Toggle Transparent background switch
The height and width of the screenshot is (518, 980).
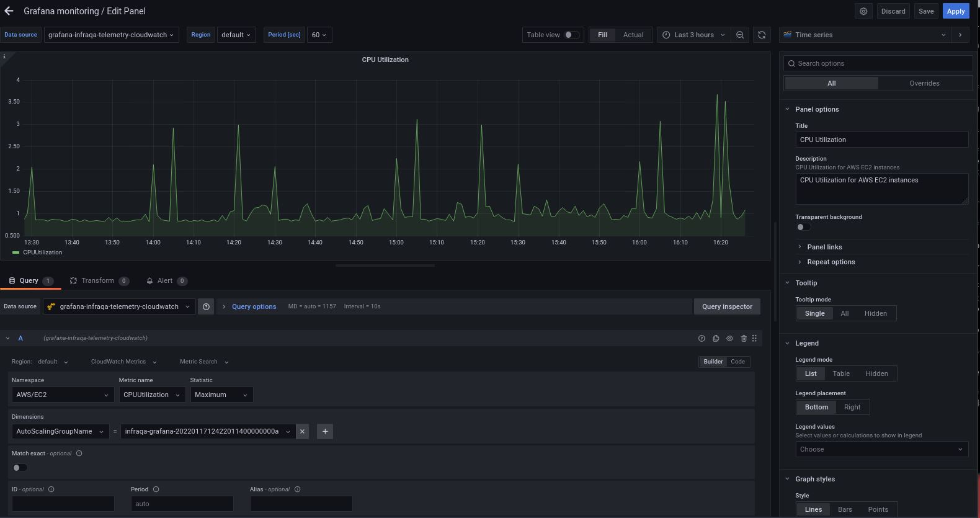click(x=803, y=227)
